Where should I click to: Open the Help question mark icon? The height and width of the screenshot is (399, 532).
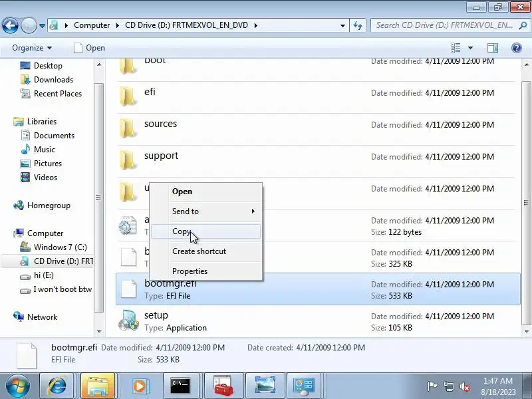click(x=517, y=48)
